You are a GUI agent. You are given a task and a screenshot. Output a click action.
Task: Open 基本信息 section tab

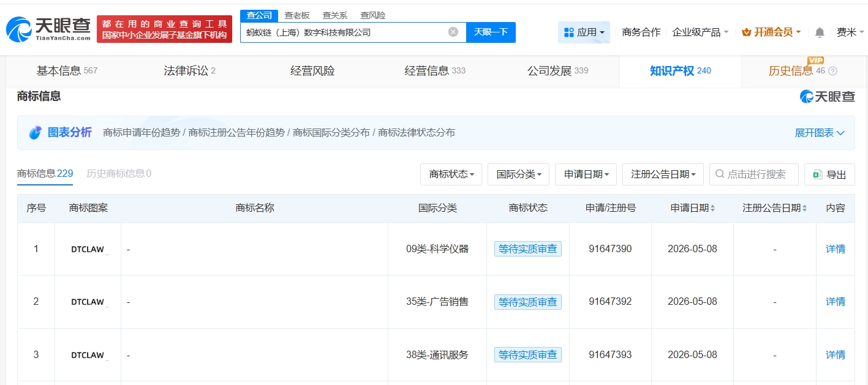tap(67, 71)
